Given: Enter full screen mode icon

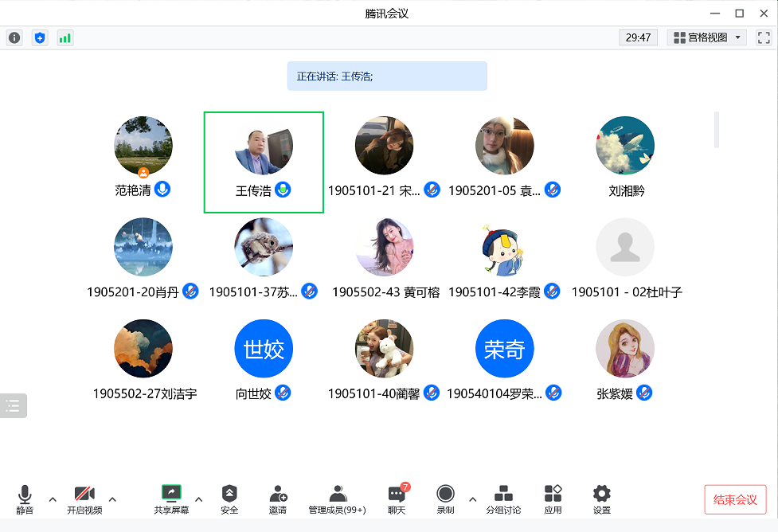Looking at the screenshot, I should [x=764, y=37].
